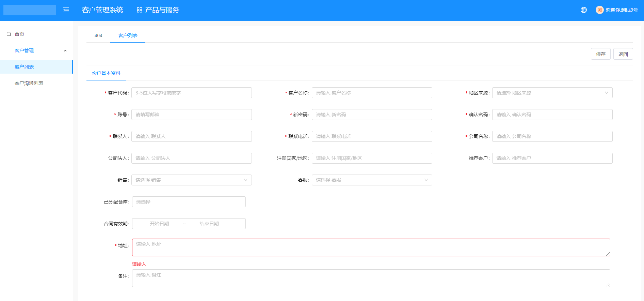The image size is (644, 301).
Task: Click the 地址 text area
Action: (371, 247)
